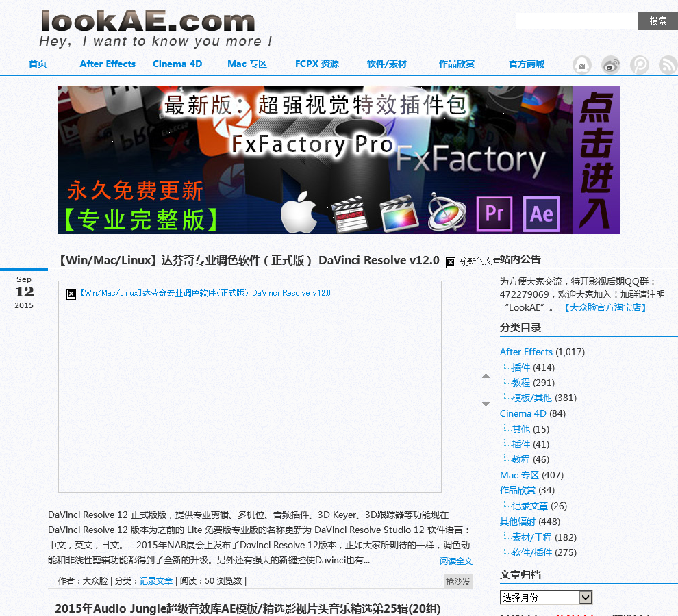Open 插件 (414) under After Effects

(x=520, y=368)
